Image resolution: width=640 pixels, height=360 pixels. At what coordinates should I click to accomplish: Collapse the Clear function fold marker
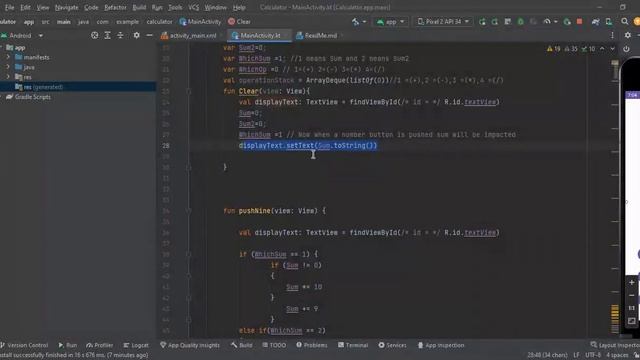tap(189, 91)
